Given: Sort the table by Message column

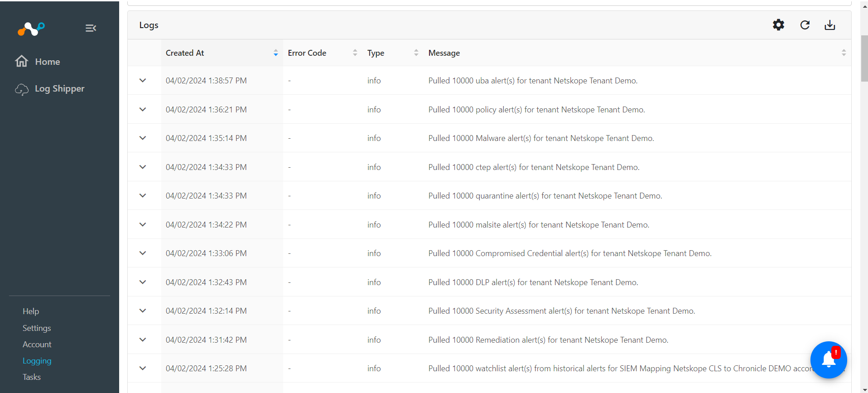Looking at the screenshot, I should click(x=844, y=53).
